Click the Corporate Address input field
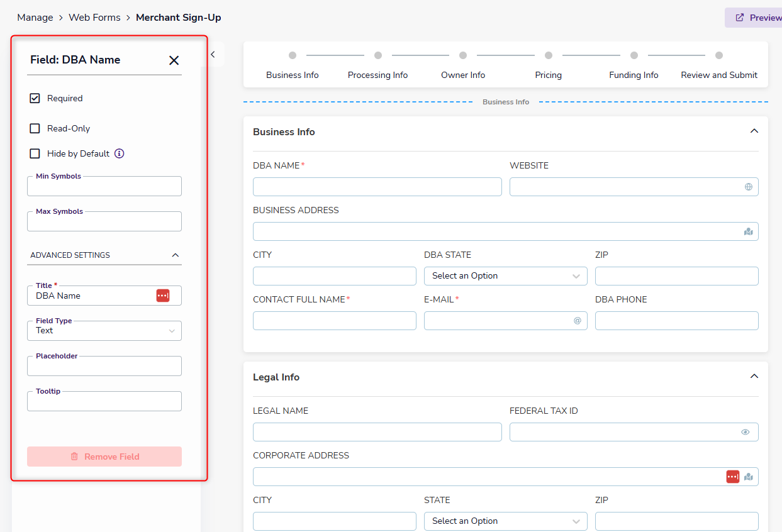This screenshot has width=782, height=532. coord(506,477)
